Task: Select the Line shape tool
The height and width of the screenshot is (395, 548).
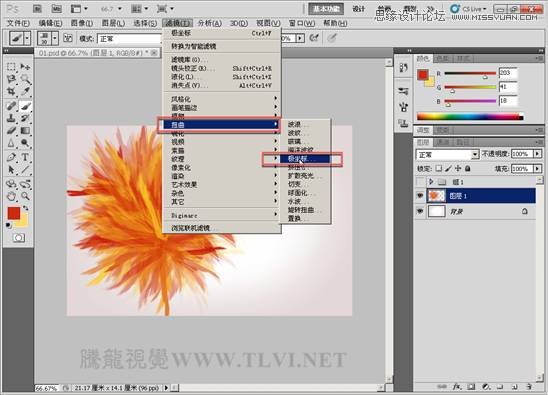Action: (x=25, y=170)
